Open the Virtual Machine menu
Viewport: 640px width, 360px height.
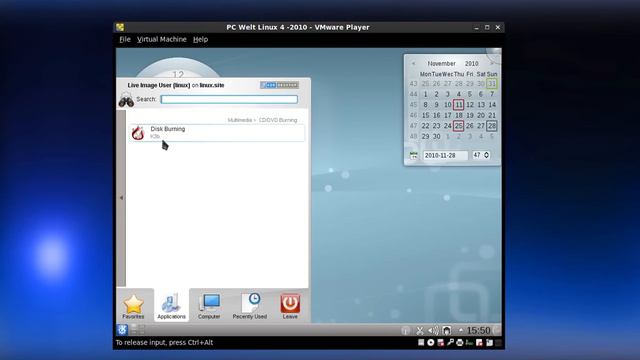click(x=162, y=39)
